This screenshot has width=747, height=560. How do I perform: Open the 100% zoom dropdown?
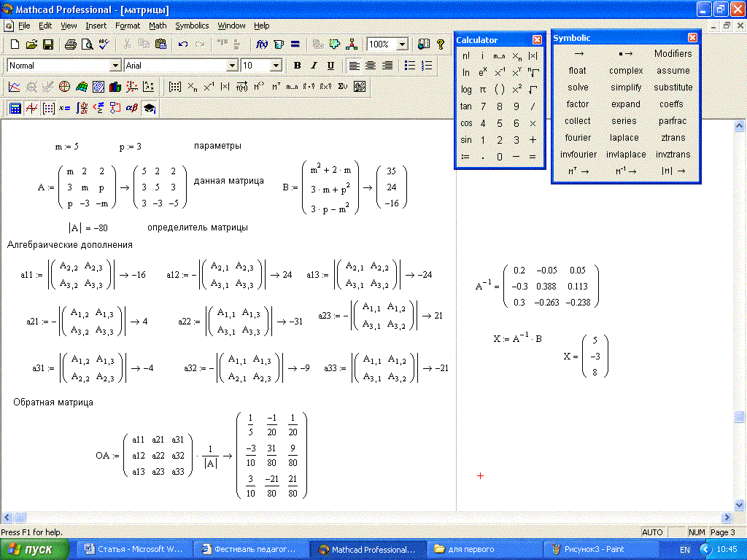[x=403, y=44]
